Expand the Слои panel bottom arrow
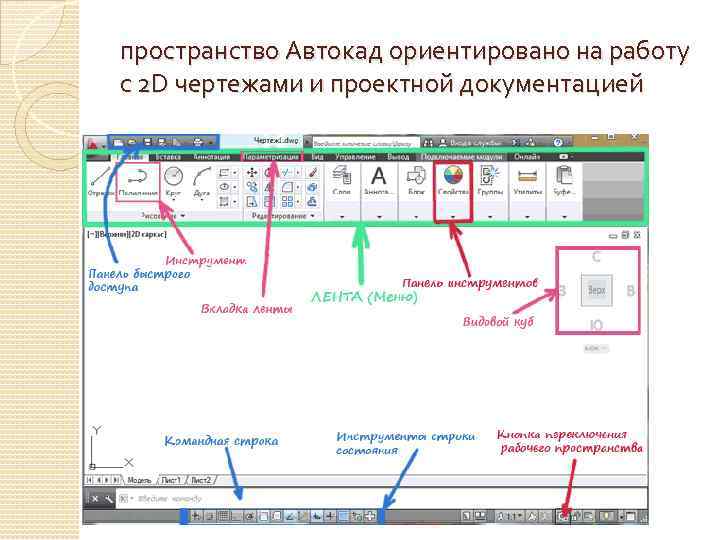Viewport: 720px width, 540px height. coord(342,216)
